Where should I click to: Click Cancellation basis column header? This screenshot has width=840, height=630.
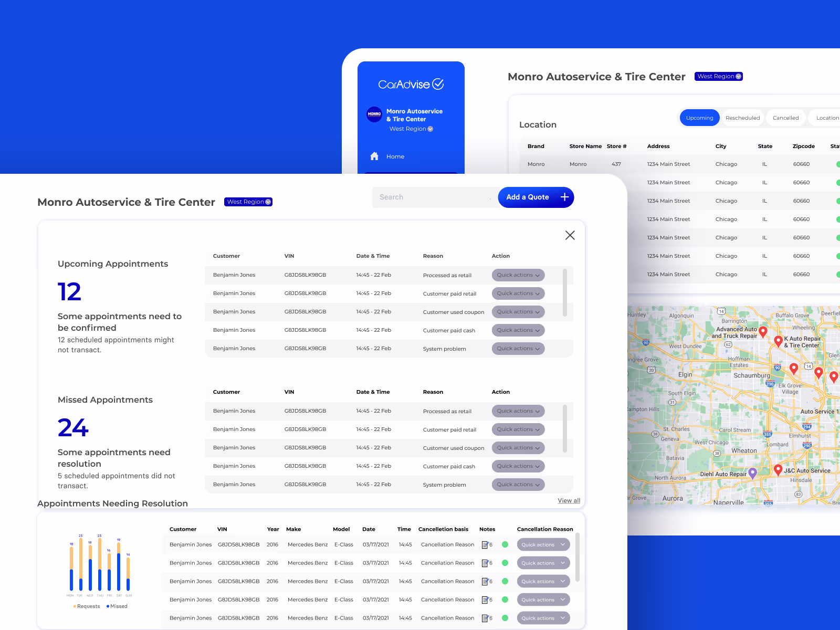(443, 529)
